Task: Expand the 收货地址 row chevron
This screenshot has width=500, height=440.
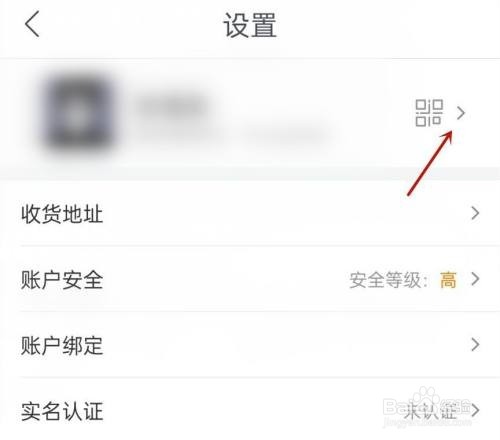Action: (475, 213)
